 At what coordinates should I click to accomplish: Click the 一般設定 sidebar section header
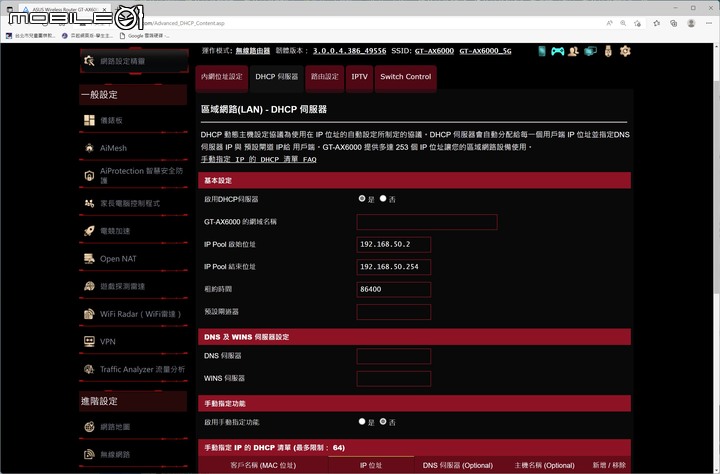tap(133, 95)
